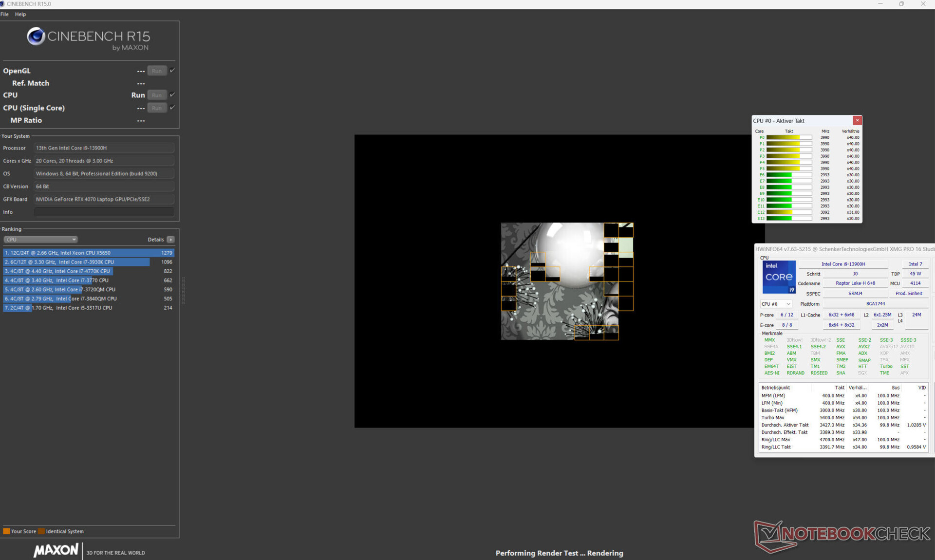
Task: Toggle the CPU test checkmark
Action: point(172,95)
